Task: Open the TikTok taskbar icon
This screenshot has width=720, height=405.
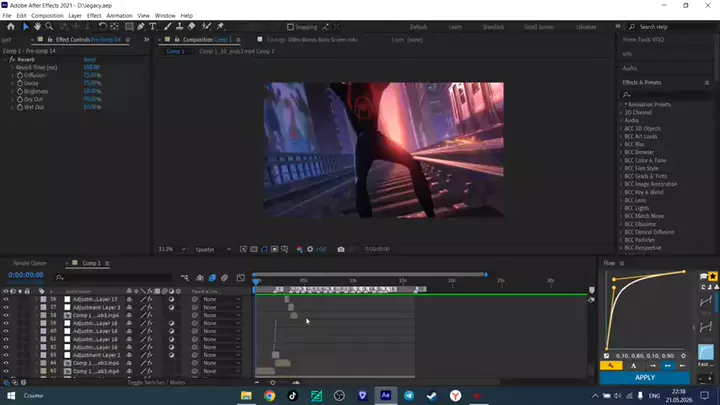Action: [x=292, y=395]
